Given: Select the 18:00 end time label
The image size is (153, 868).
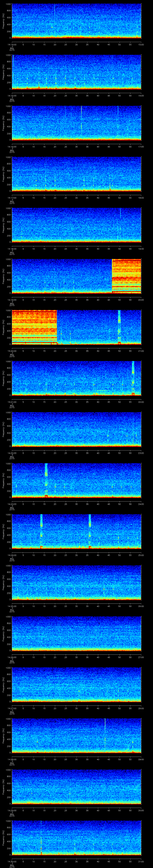Looking at the screenshot, I should [141, 198].
